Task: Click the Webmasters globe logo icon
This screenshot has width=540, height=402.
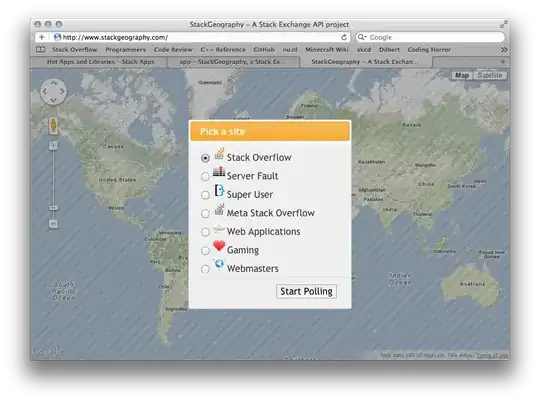Action: point(219,264)
